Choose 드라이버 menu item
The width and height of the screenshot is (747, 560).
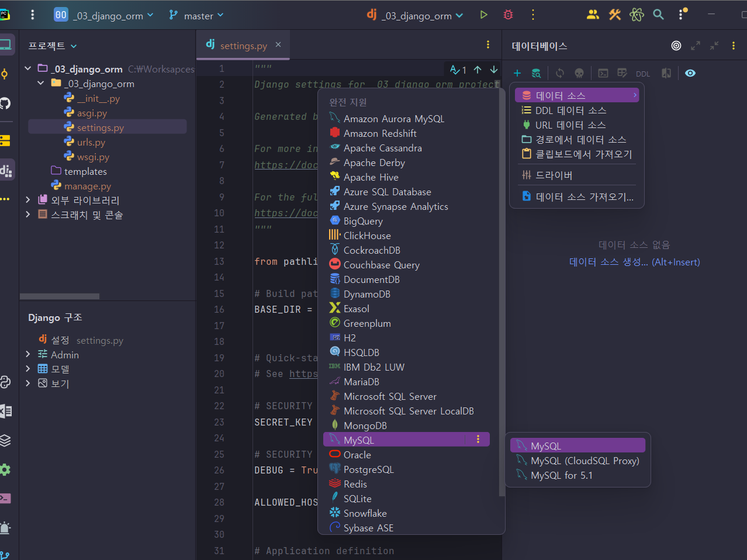[x=577, y=175]
